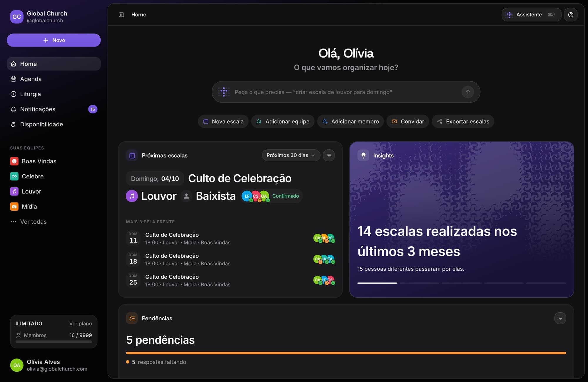Open the Assistente button
This screenshot has width=588, height=382.
click(x=532, y=15)
